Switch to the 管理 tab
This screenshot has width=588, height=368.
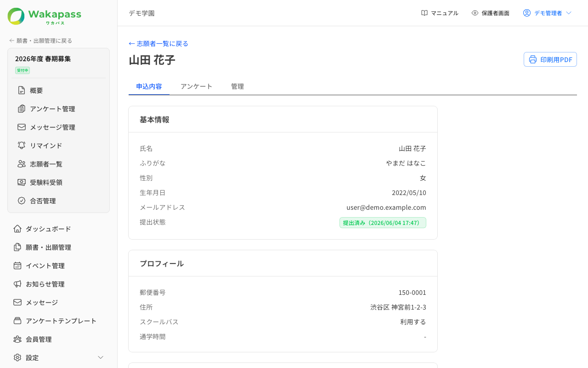(237, 86)
